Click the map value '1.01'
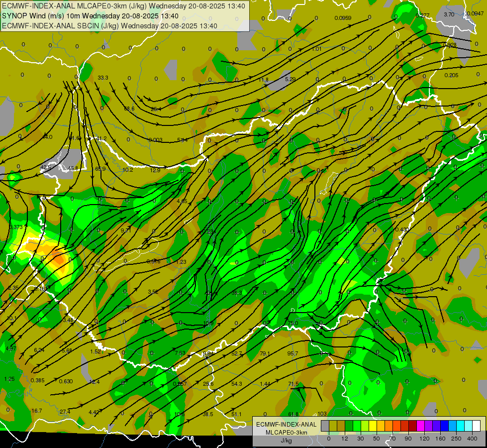 pos(316,49)
